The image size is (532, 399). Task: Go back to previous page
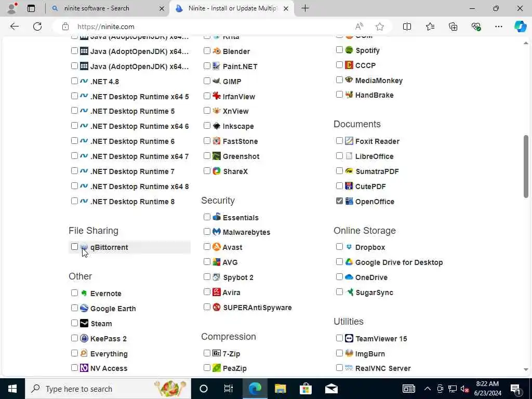(x=14, y=26)
